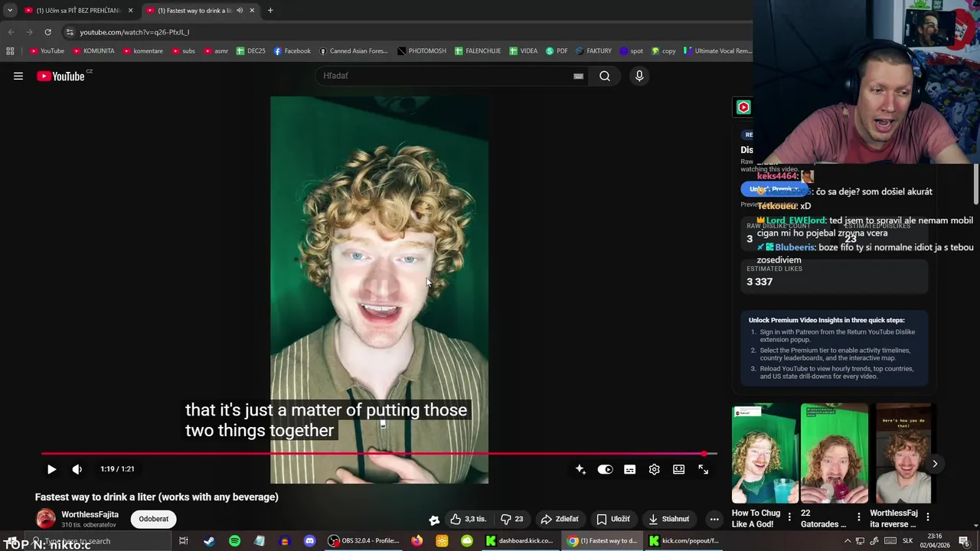
Task: Open the PHOTOMOSH bookmark
Action: [x=422, y=51]
